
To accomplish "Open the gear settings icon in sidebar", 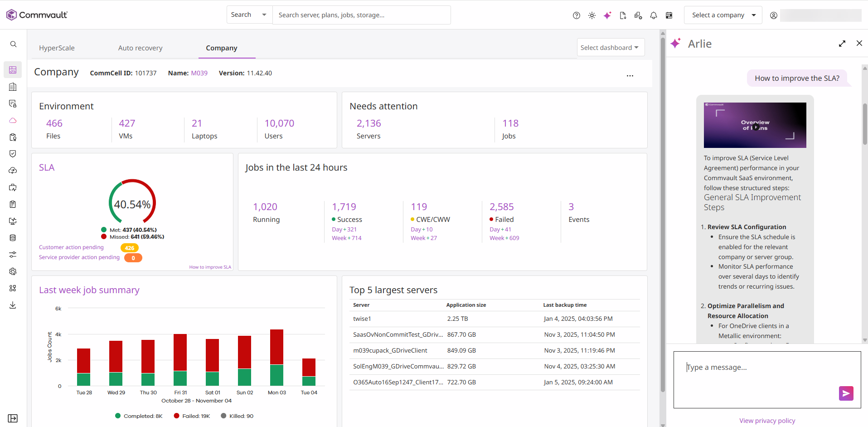I will tap(13, 271).
